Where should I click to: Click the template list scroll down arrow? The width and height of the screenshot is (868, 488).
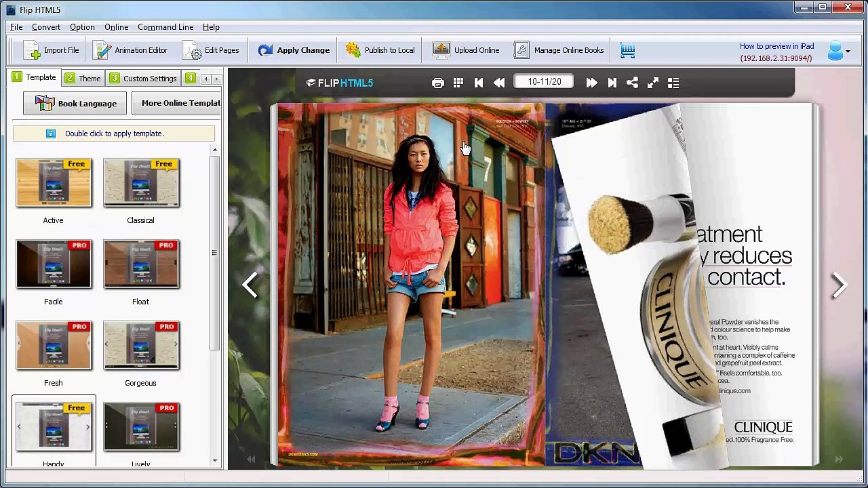coord(215,461)
